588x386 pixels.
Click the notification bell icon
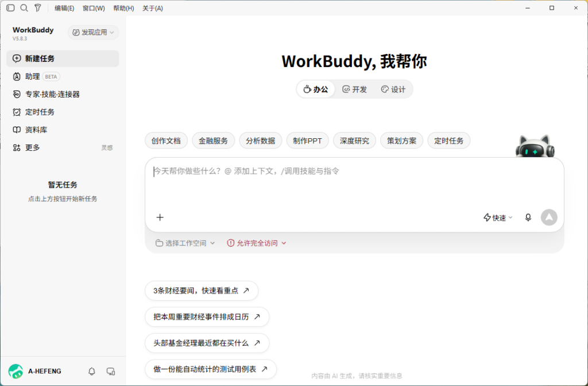click(x=91, y=371)
